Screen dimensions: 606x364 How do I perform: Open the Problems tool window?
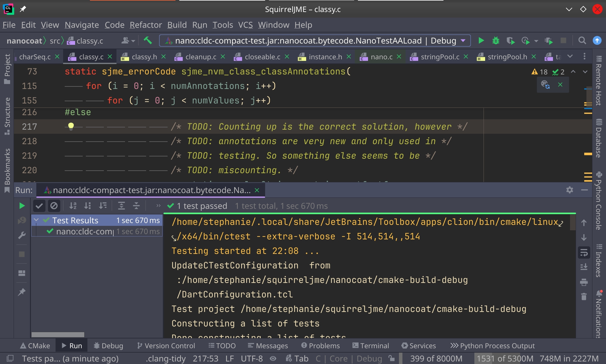click(x=320, y=346)
